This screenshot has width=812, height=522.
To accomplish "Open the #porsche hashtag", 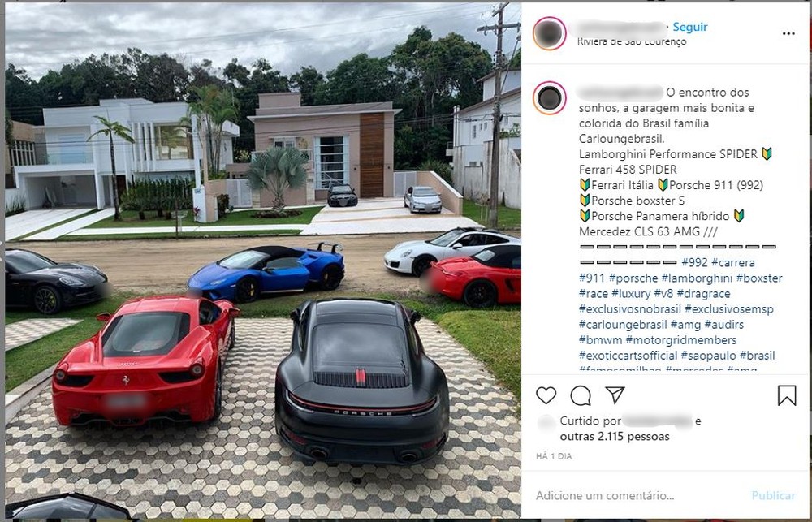I will (633, 278).
